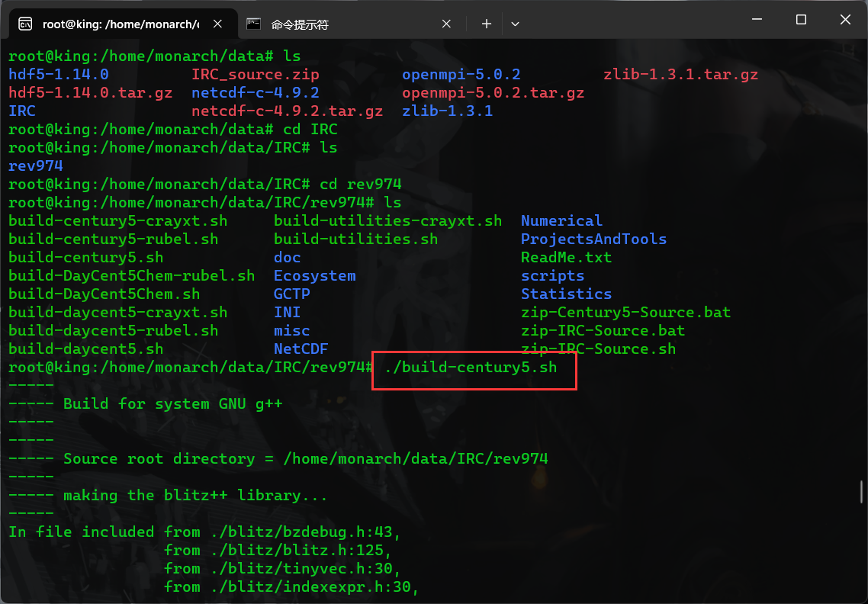Screen dimensions: 868x604
Task: Click the Statistics directory name
Action: (x=566, y=294)
